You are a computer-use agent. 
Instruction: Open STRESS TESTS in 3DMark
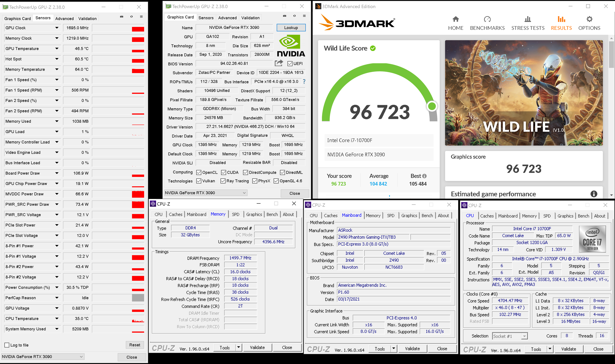528,23
